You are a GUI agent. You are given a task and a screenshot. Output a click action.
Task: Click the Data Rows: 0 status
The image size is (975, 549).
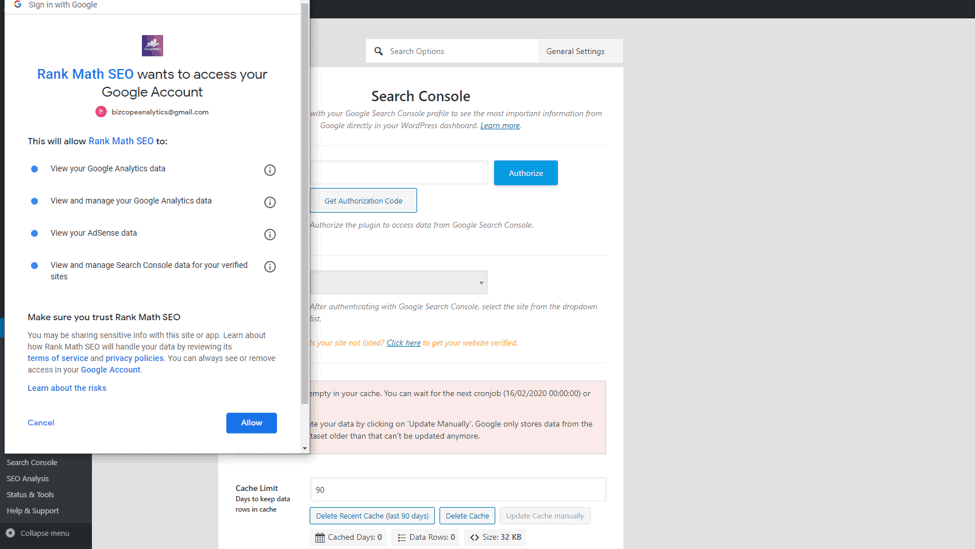[426, 537]
